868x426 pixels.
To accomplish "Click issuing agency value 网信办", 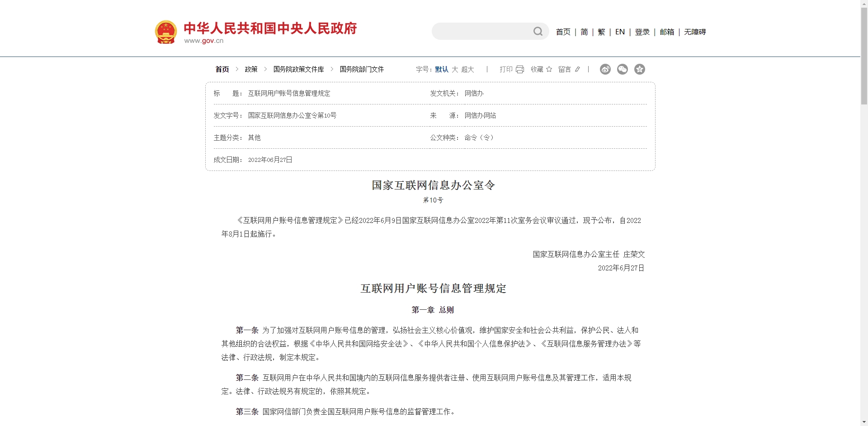I will pos(474,93).
